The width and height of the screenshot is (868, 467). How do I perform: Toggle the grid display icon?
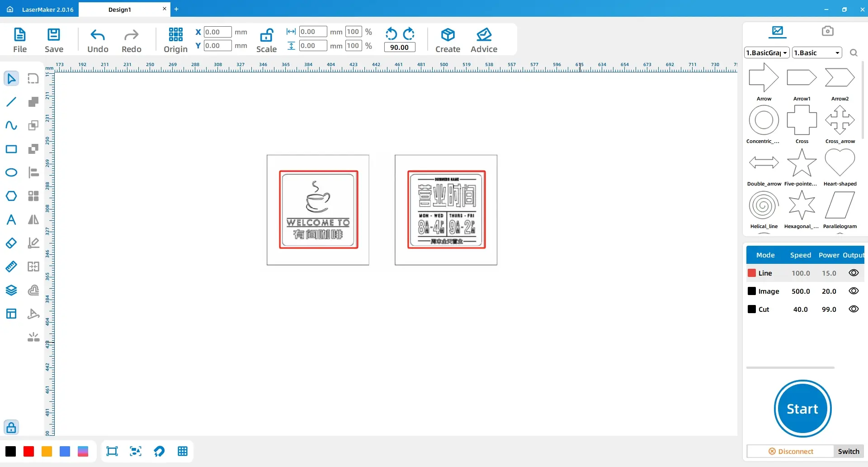point(183,451)
